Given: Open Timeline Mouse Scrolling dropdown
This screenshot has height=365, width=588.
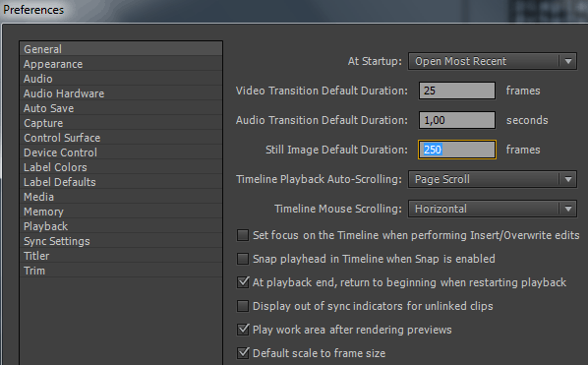Looking at the screenshot, I should pyautogui.click(x=493, y=209).
